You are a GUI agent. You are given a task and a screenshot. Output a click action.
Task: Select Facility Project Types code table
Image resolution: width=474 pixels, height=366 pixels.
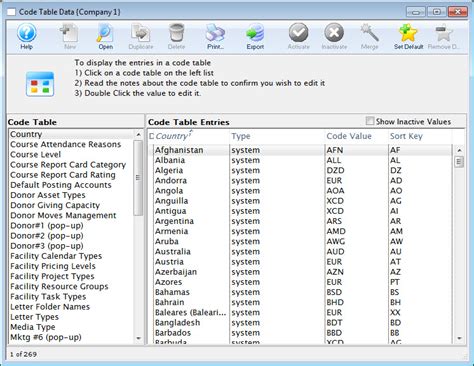(x=71, y=276)
